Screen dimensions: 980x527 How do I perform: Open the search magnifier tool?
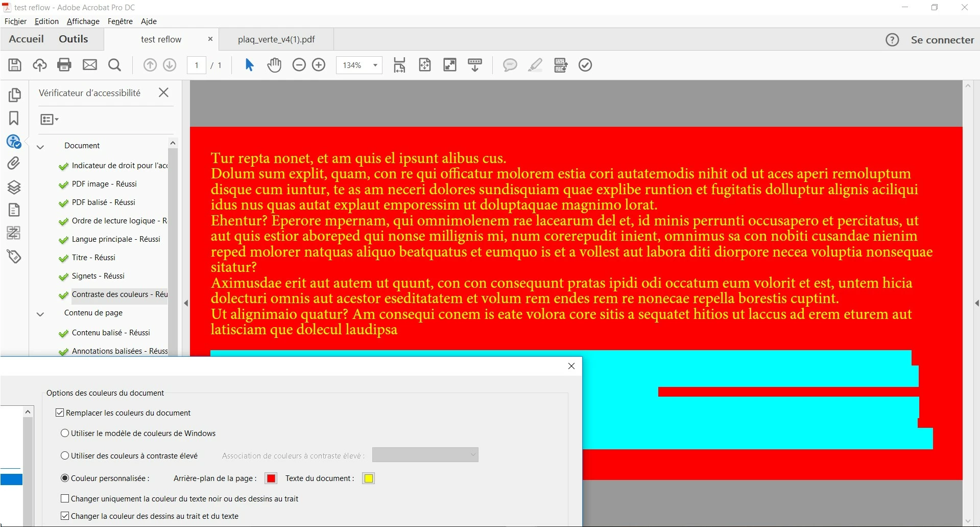tap(115, 65)
